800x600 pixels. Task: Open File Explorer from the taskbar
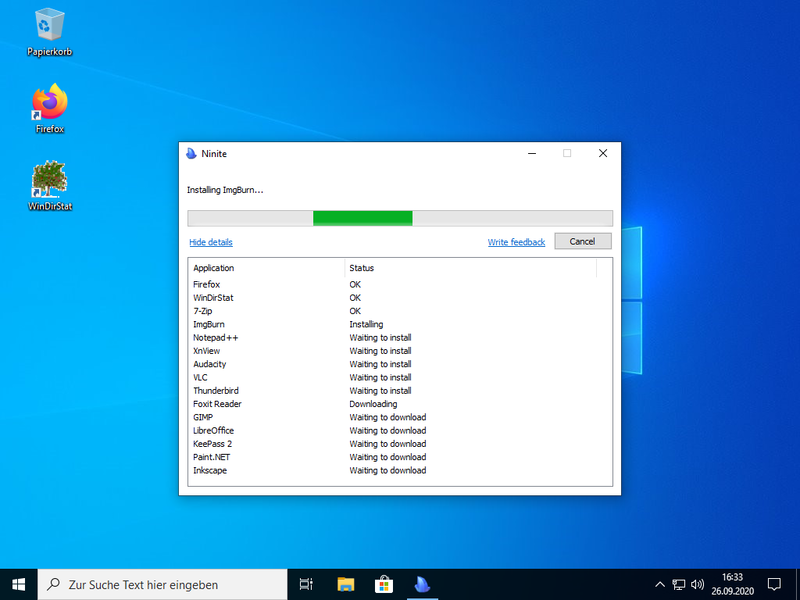pyautogui.click(x=345, y=583)
